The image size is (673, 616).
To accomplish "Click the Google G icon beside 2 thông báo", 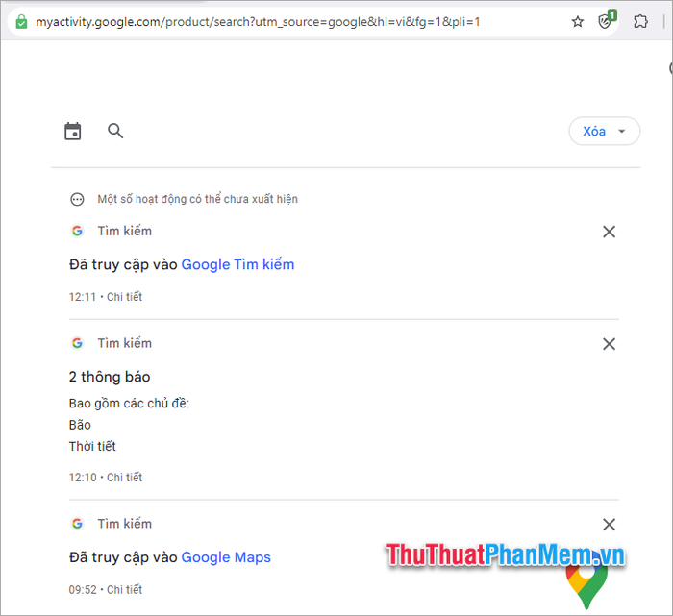I will (77, 343).
